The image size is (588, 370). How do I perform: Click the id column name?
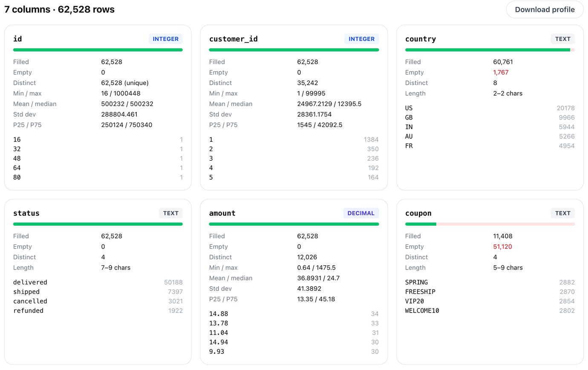pos(17,39)
